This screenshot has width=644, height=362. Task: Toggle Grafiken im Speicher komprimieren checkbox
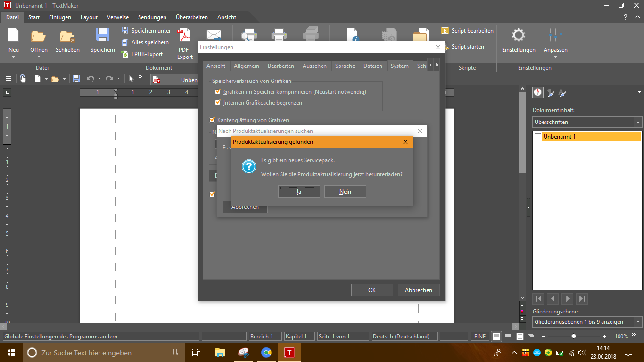pos(218,92)
